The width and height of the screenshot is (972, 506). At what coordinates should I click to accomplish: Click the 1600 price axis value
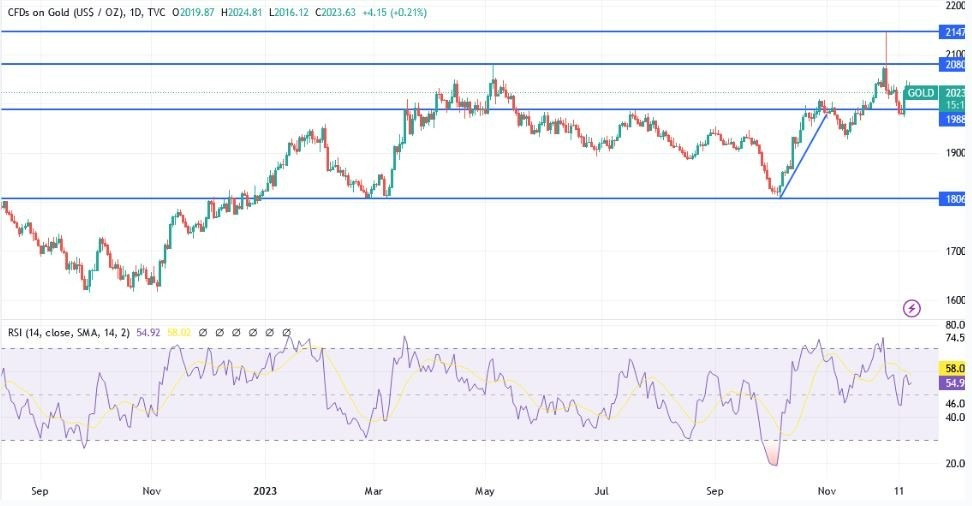pyautogui.click(x=955, y=300)
